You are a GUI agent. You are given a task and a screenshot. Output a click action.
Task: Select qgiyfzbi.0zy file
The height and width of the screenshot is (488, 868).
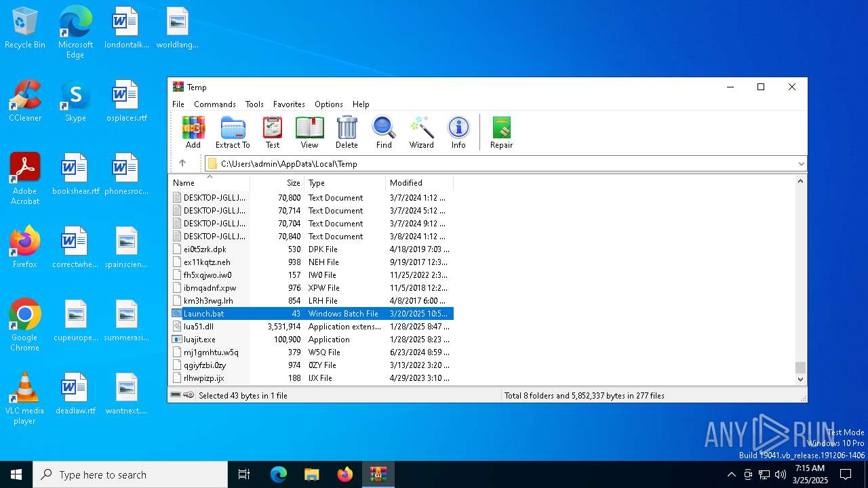click(x=205, y=365)
